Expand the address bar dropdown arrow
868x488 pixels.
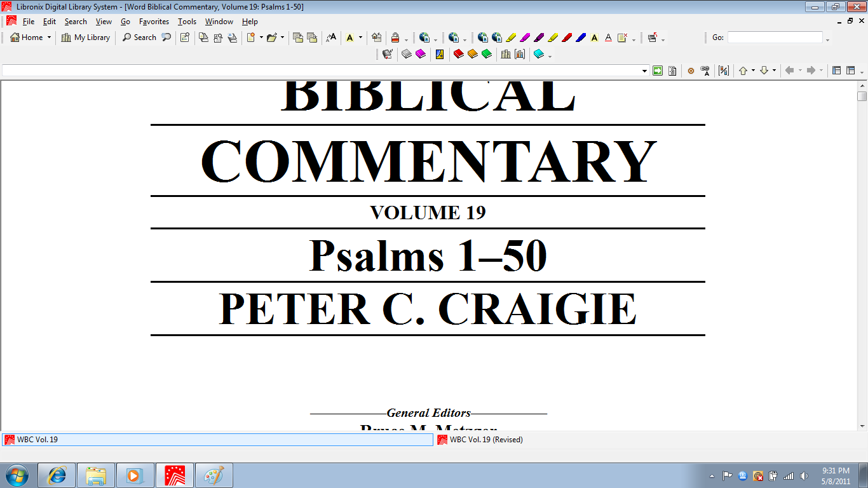[x=644, y=71]
